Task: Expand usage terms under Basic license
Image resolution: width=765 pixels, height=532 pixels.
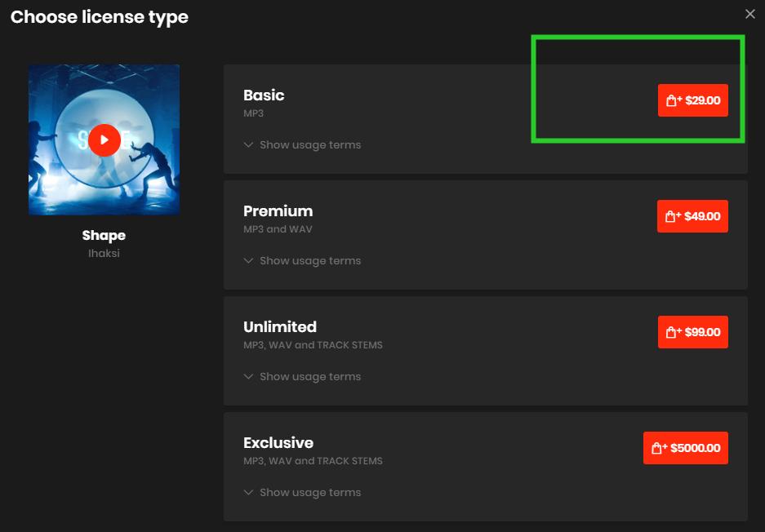Action: pyautogui.click(x=302, y=145)
